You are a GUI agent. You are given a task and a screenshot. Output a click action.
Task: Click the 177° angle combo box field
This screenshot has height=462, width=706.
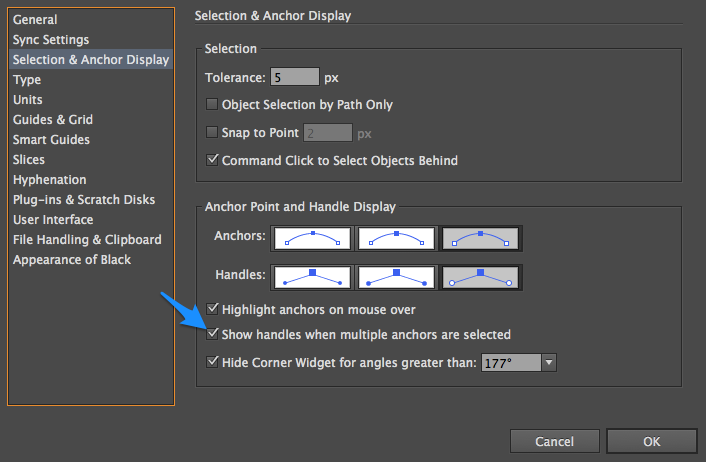(x=511, y=362)
